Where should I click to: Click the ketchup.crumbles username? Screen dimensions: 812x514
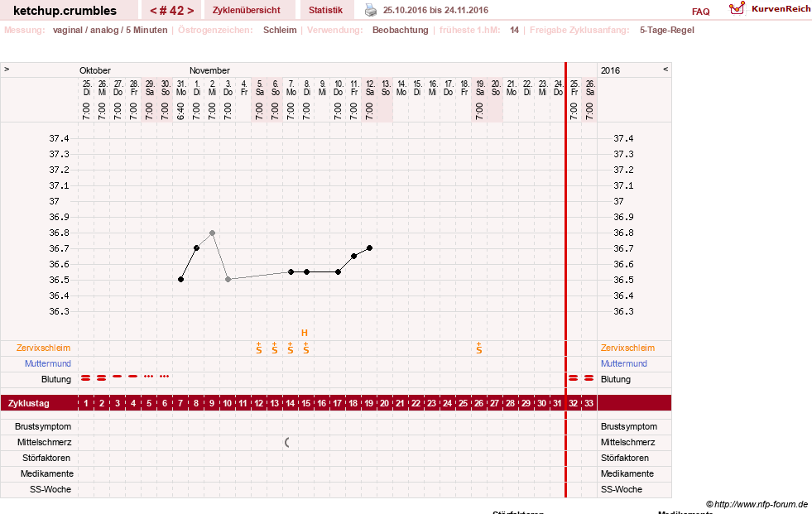[65, 11]
